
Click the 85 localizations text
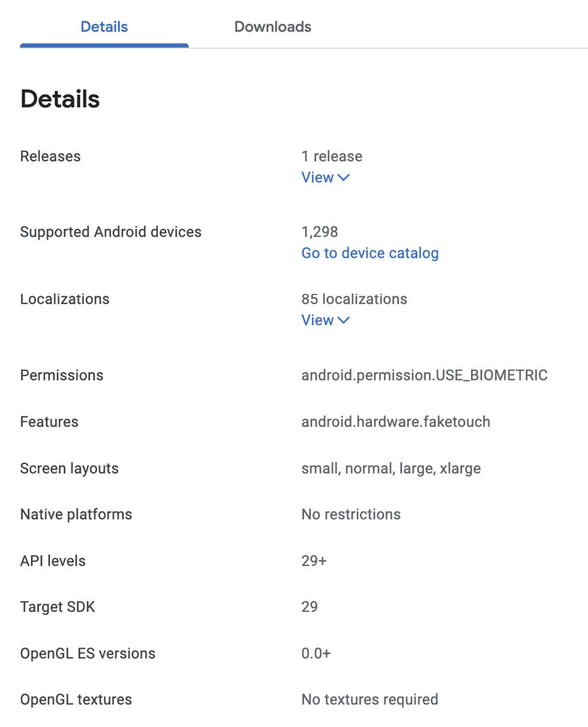tap(354, 299)
